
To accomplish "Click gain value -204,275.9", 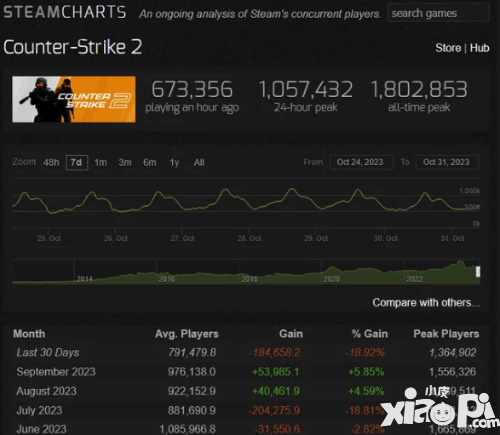I will pyautogui.click(x=274, y=411).
